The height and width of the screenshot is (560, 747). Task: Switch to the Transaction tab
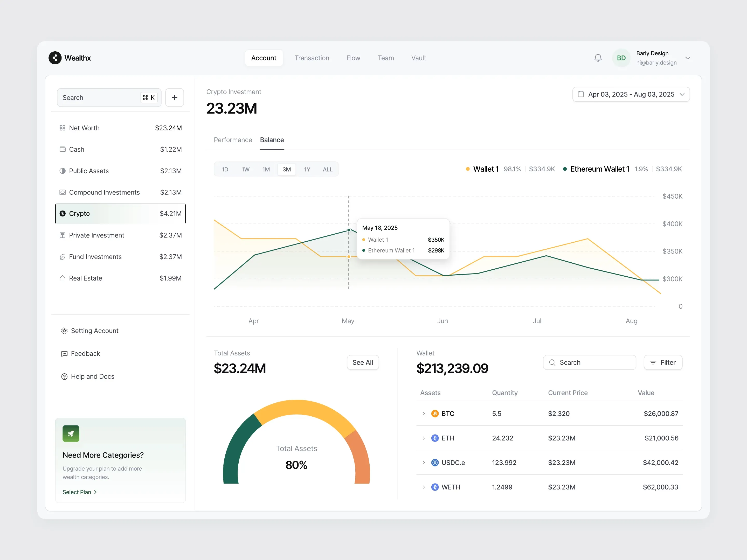(x=312, y=58)
